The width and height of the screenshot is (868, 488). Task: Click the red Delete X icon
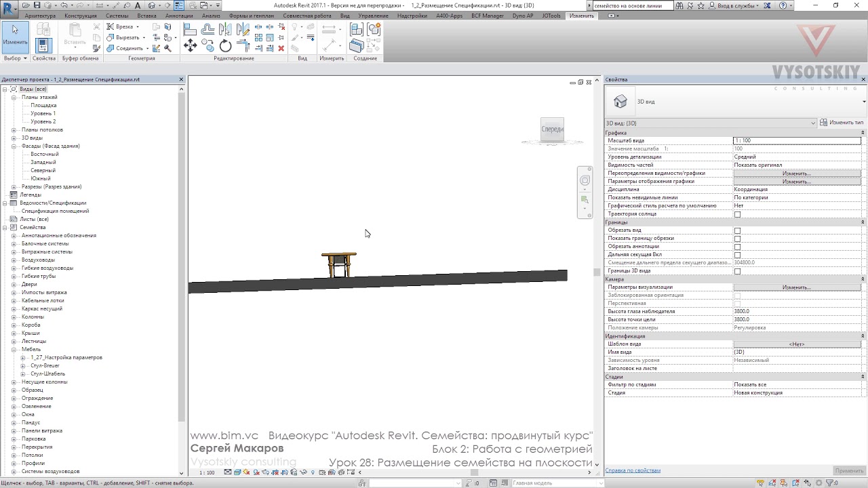tap(281, 48)
